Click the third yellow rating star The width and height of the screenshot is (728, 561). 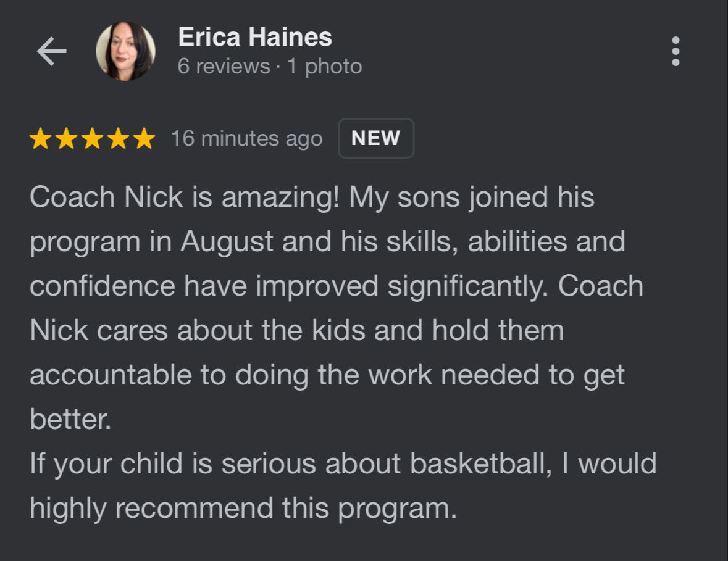click(92, 139)
